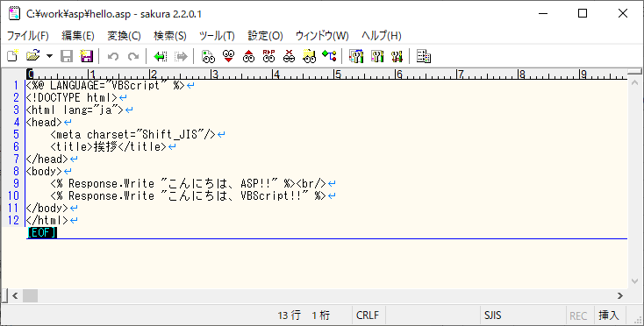Open the ツール(T) menu
The height and width of the screenshot is (326, 644).
(217, 36)
